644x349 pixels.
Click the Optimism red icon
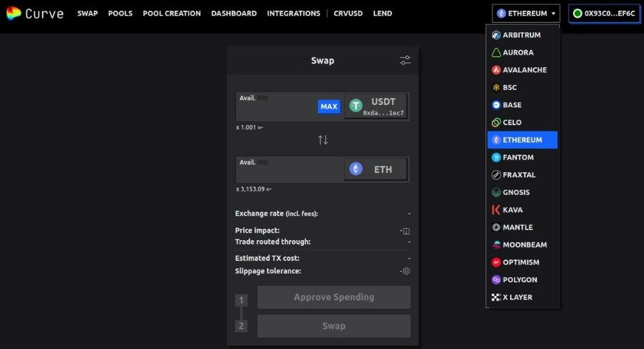pyautogui.click(x=496, y=262)
